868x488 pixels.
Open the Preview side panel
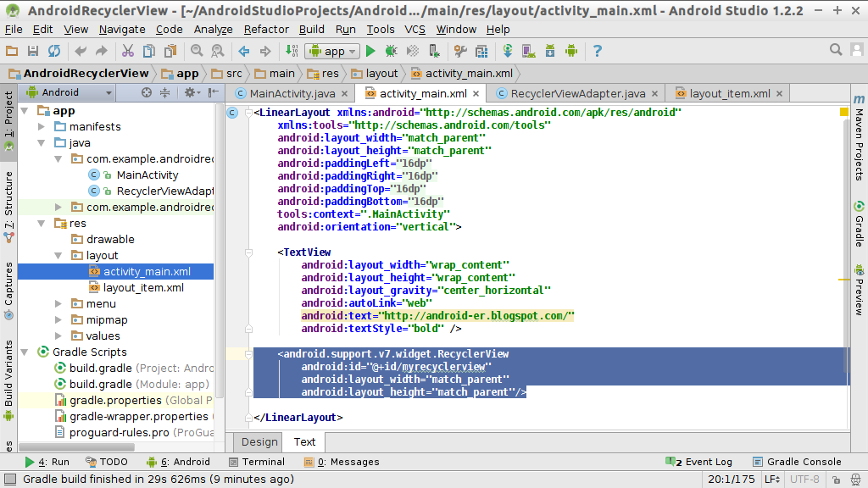coord(859,291)
